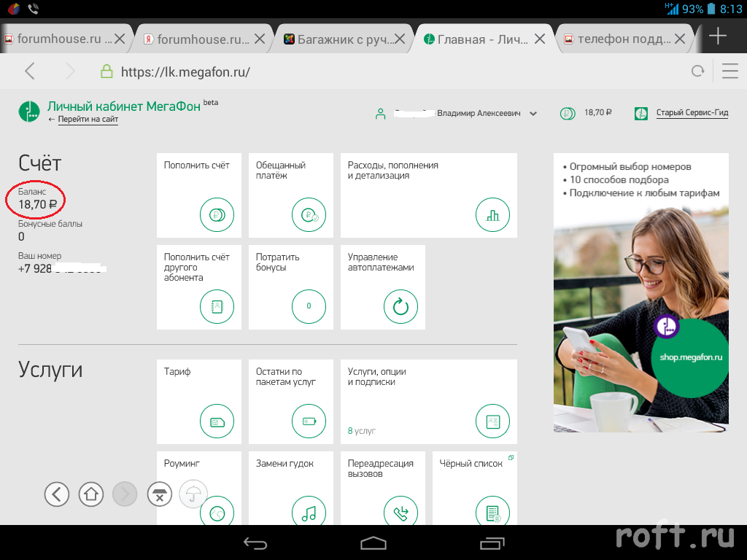This screenshot has width=747, height=560.
Task: Open Пополнить счёт другого абонента tile
Action: (198, 287)
